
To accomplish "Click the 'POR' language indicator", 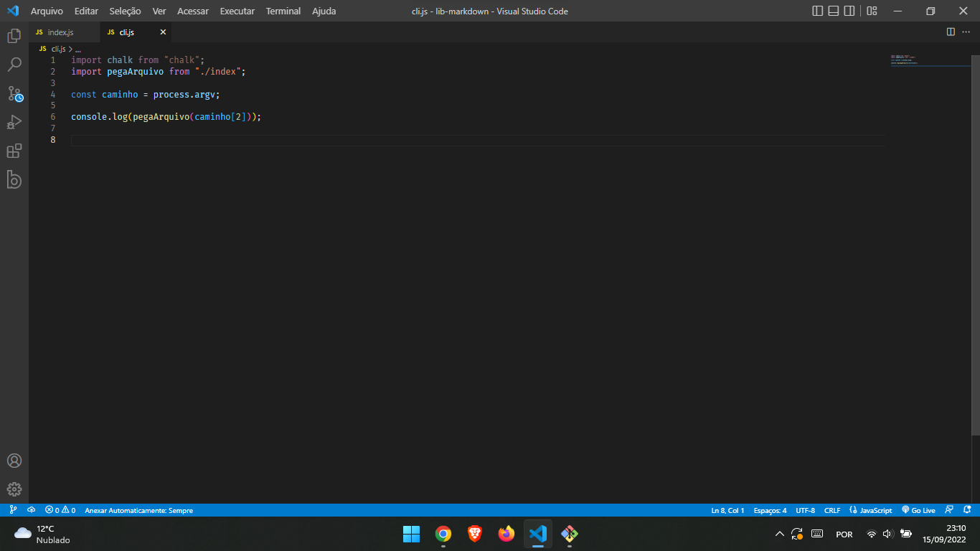I will 844,534.
